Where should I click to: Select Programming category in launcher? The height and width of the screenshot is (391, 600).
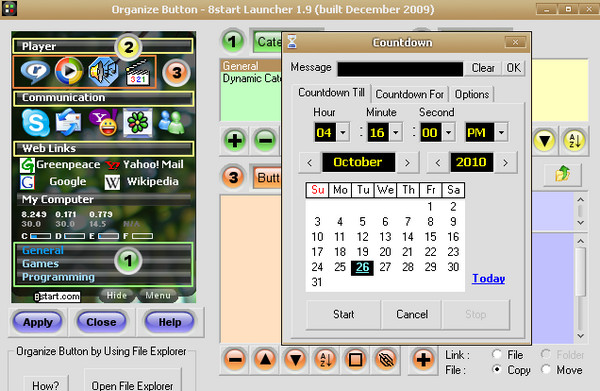coord(58,277)
